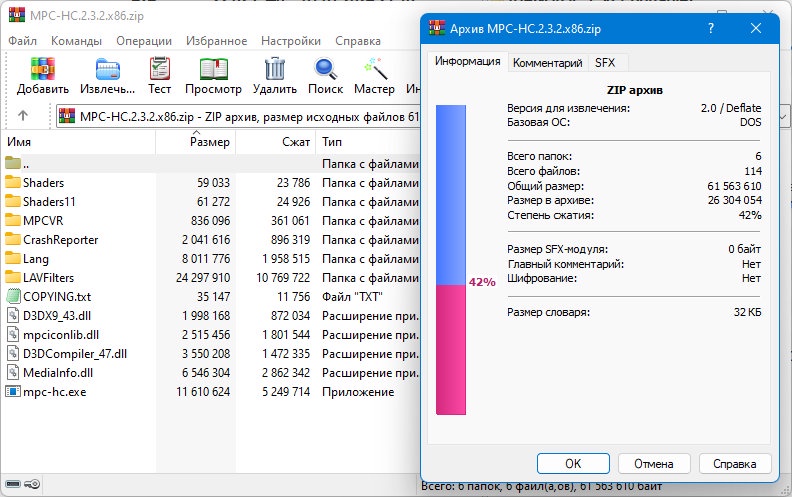Image resolution: width=792 pixels, height=497 pixels.
Task: Open the Настройки menu
Action: [x=291, y=41]
